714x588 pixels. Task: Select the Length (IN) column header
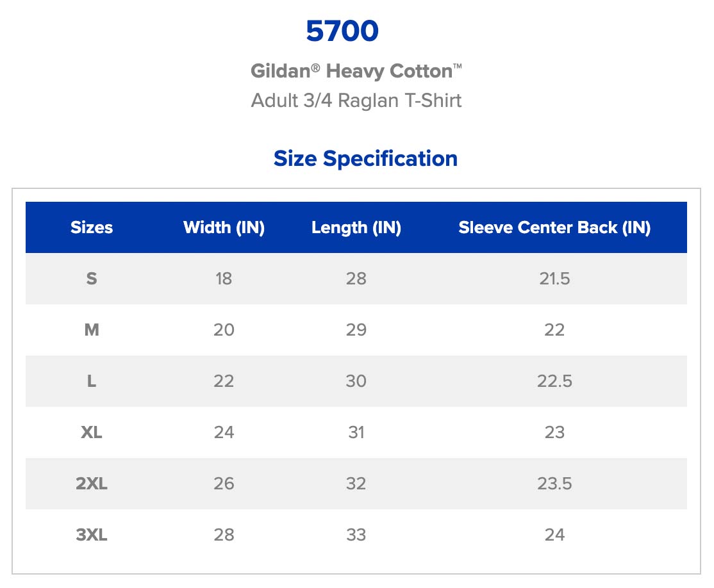(x=356, y=227)
